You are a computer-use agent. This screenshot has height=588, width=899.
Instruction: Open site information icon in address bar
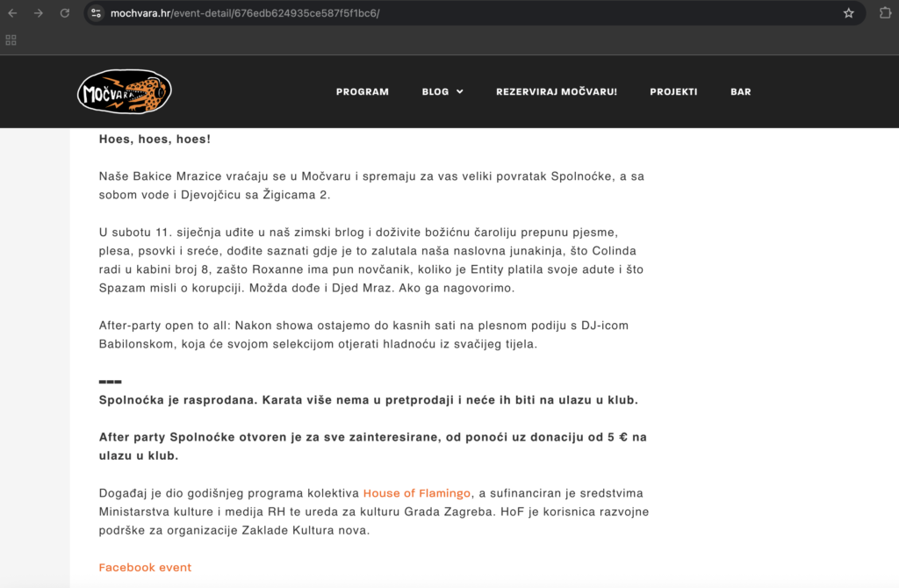tap(97, 13)
